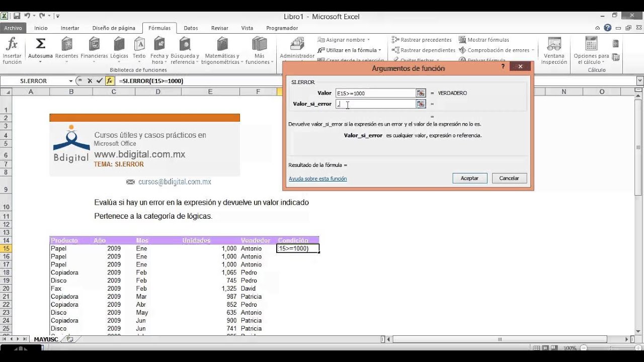Open Customize Quick Access Toolbar dropdown
644x362 pixels.
point(57,16)
